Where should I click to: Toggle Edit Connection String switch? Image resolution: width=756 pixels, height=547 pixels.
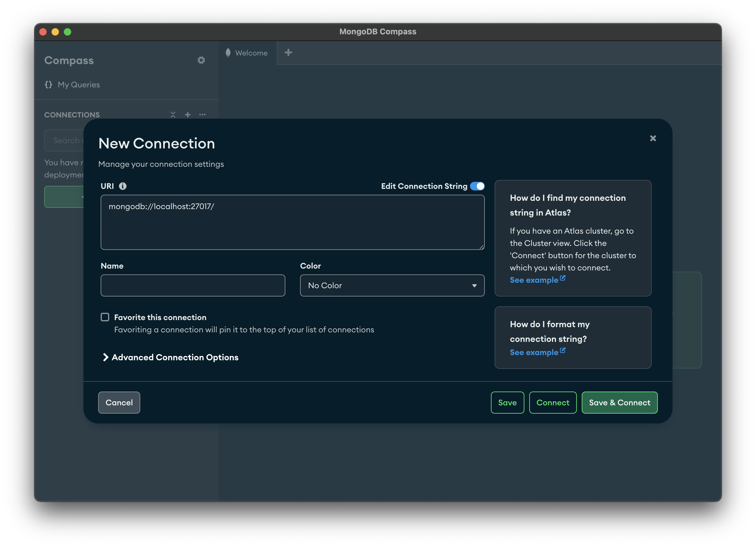pos(477,186)
